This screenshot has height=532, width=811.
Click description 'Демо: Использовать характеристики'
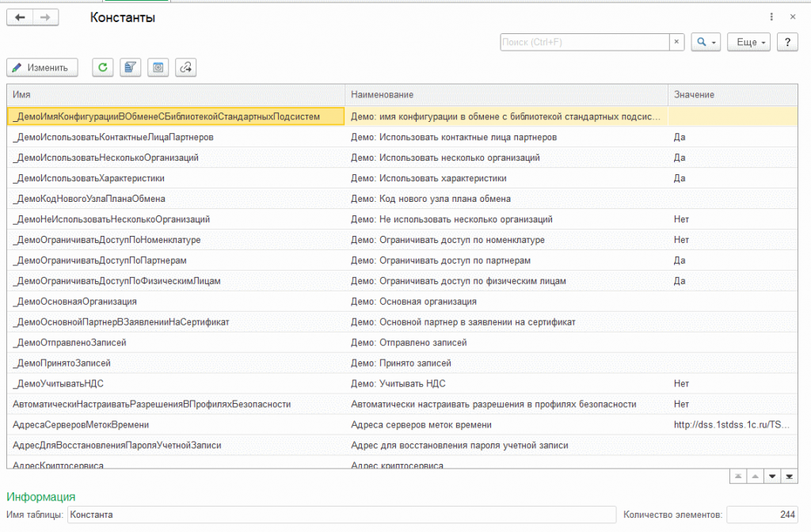(x=428, y=178)
